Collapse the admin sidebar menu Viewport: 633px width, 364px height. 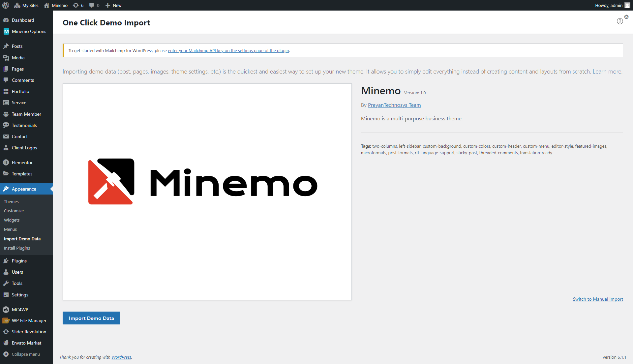pos(22,354)
